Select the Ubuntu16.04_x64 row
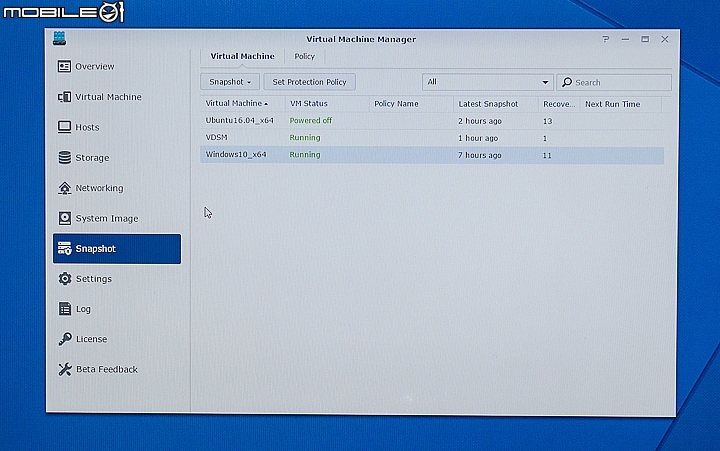The height and width of the screenshot is (451, 720). pos(432,121)
